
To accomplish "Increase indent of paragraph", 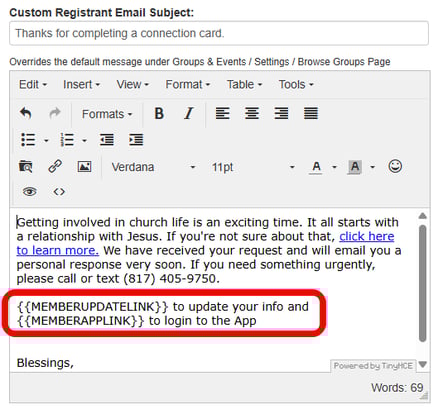I will coord(136,140).
